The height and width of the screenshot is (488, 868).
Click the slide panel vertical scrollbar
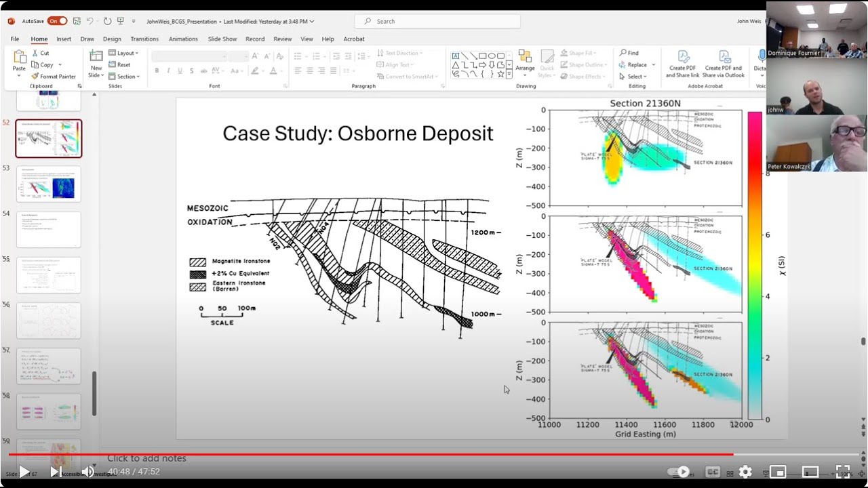click(x=94, y=393)
